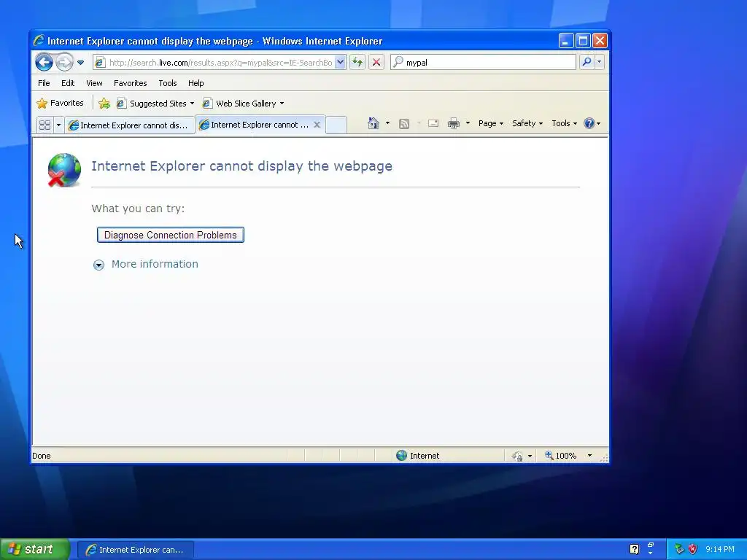Click the Print printer icon
The height and width of the screenshot is (560, 747).
click(454, 123)
